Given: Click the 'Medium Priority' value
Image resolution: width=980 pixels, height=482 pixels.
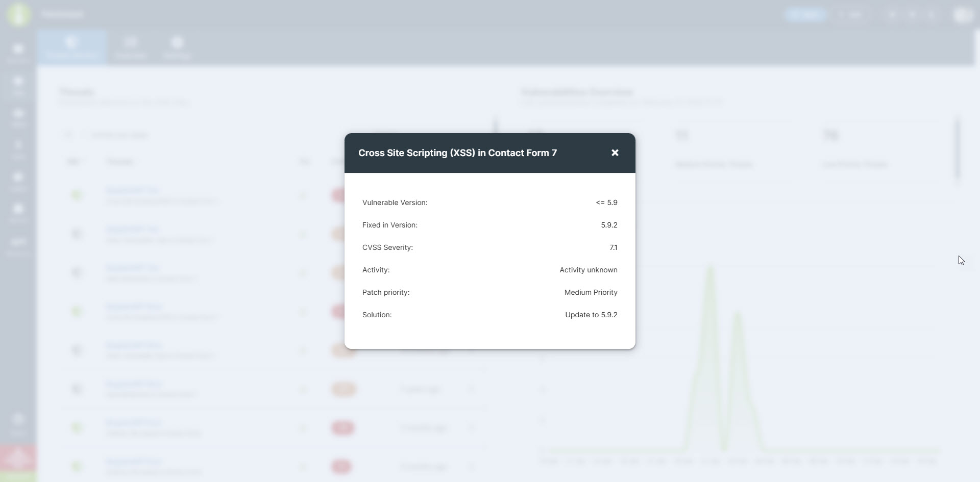Looking at the screenshot, I should coord(591,292).
